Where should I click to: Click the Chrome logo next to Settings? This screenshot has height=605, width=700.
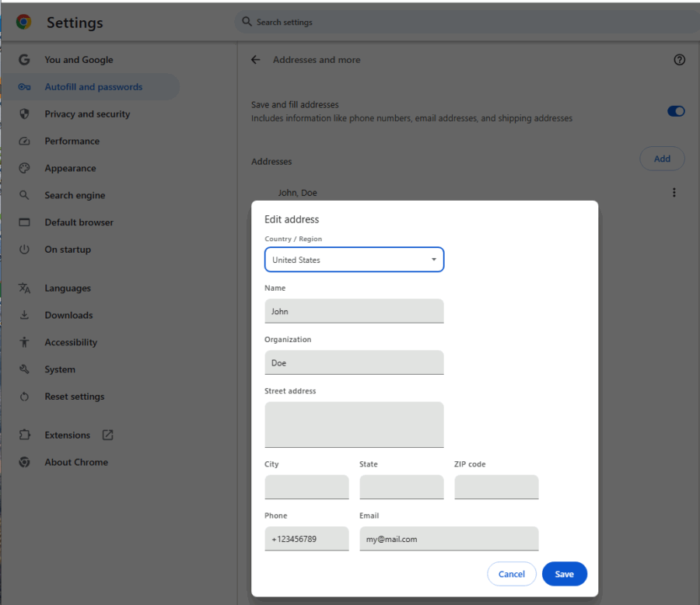pos(23,22)
